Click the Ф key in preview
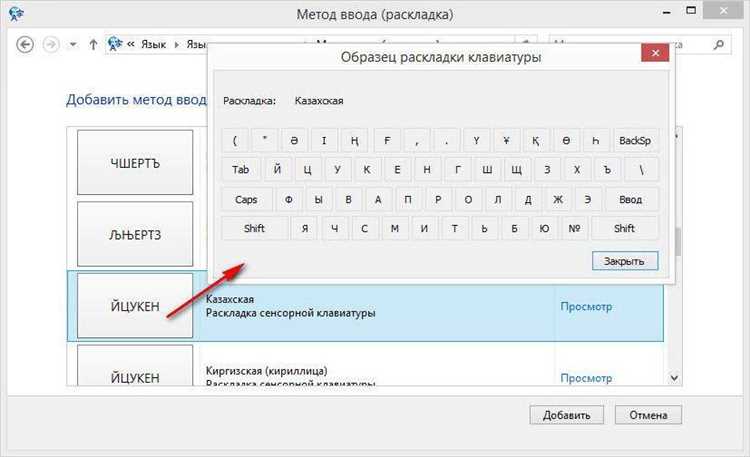Screen dimensions: 750x457 pos(288,199)
